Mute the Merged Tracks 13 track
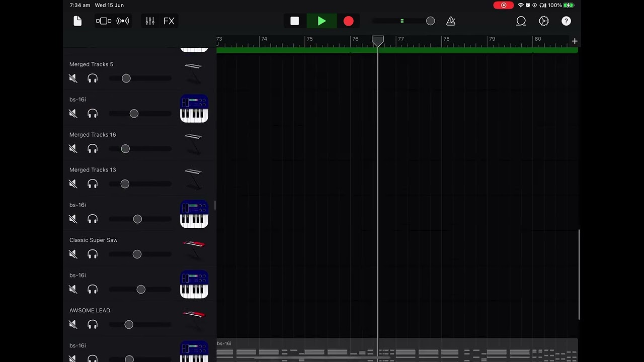The image size is (644, 362). tap(73, 184)
